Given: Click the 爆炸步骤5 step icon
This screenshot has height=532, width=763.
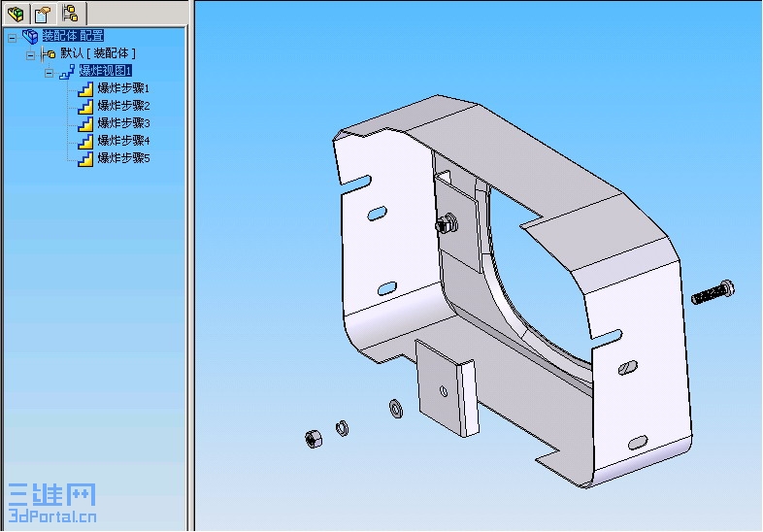Looking at the screenshot, I should coord(85,159).
